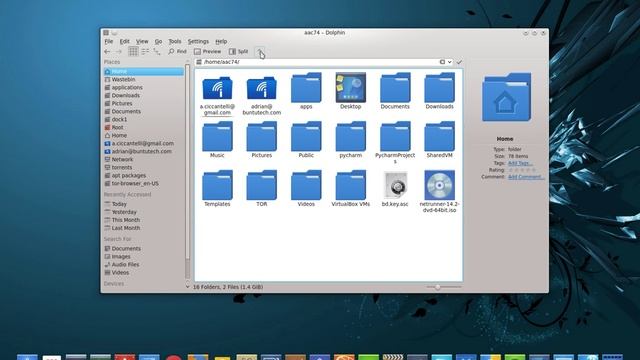Select the Music folder icon
Viewport: 640px width, 360px height.
pos(217,136)
